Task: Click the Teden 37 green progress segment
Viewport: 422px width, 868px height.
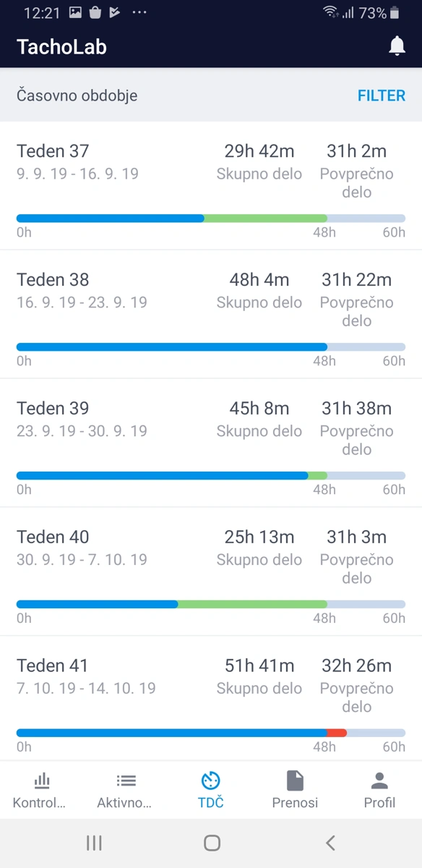Action: coord(265,218)
